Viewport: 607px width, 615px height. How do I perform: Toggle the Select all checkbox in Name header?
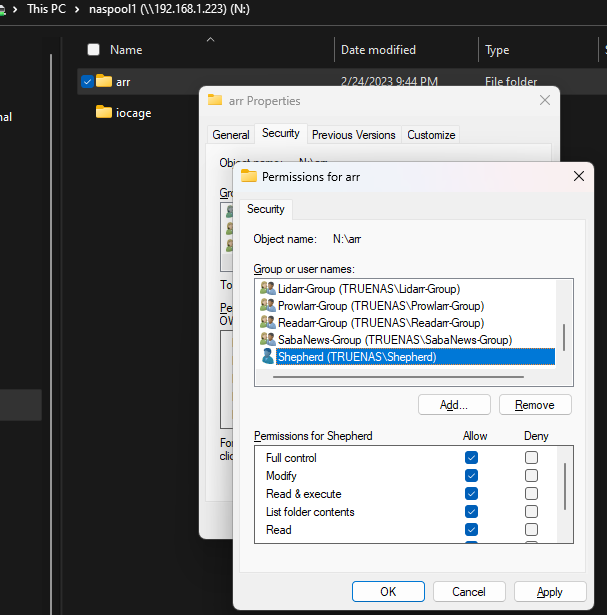click(x=93, y=50)
